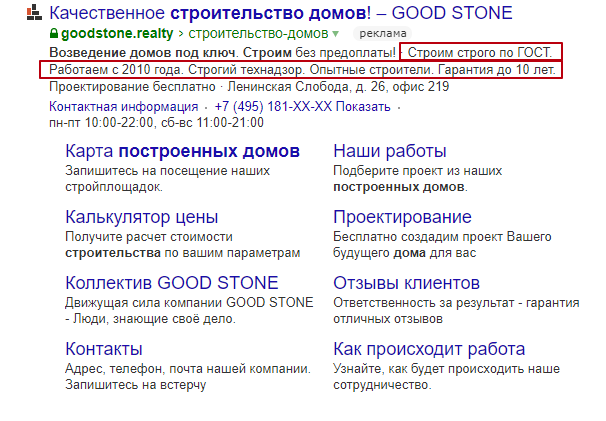The image size is (606, 421).
Task: Open the Как происходит работа sitelink
Action: pyautogui.click(x=429, y=349)
